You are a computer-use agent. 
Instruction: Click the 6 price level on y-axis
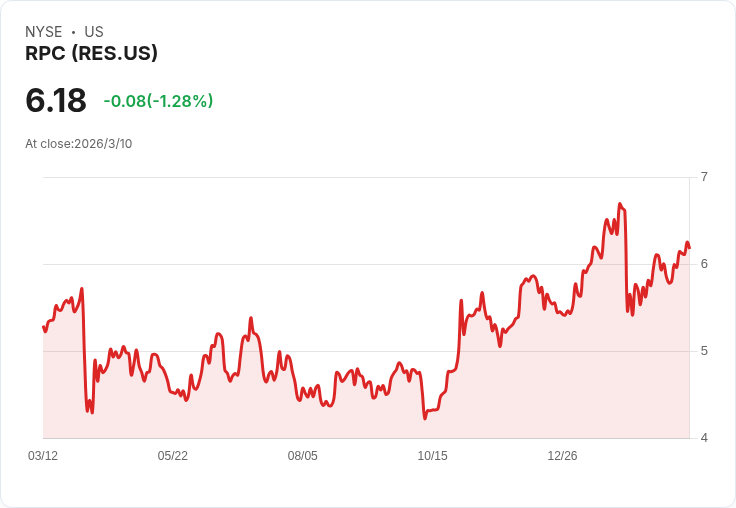point(704,264)
